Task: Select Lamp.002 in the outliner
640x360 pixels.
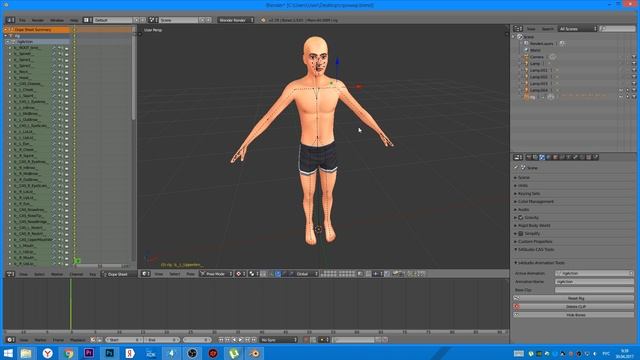Action: point(538,77)
